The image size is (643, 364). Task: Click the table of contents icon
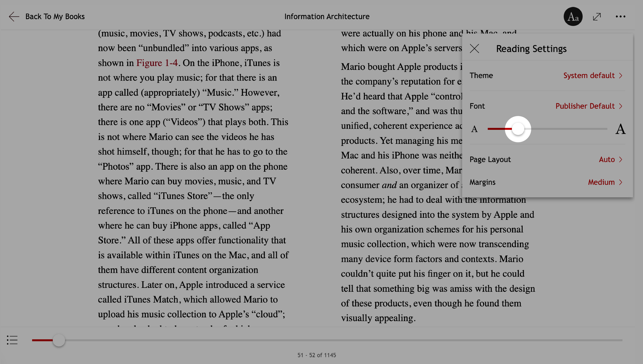pyautogui.click(x=12, y=340)
